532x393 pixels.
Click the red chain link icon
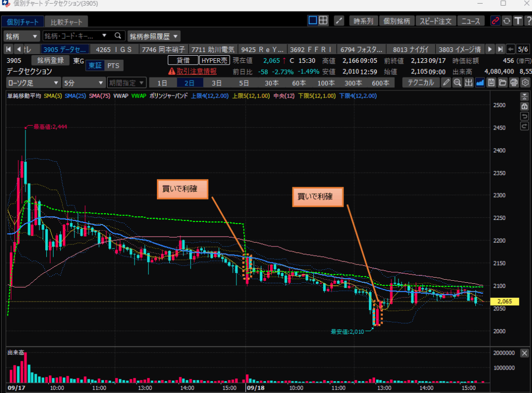495,21
